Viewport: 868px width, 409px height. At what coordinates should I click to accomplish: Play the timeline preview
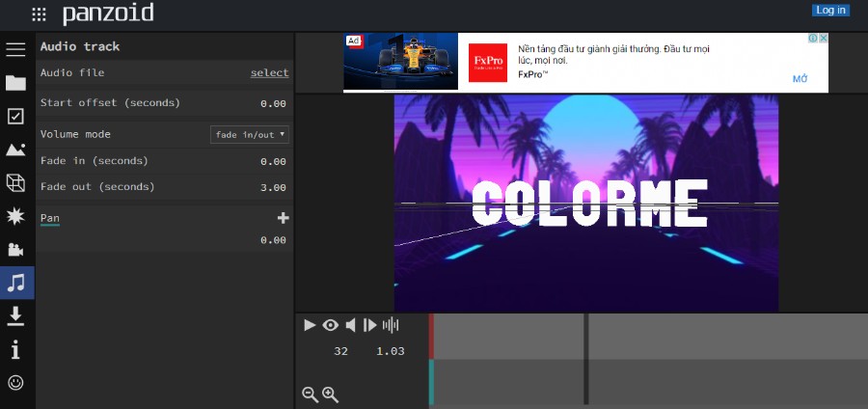(310, 325)
